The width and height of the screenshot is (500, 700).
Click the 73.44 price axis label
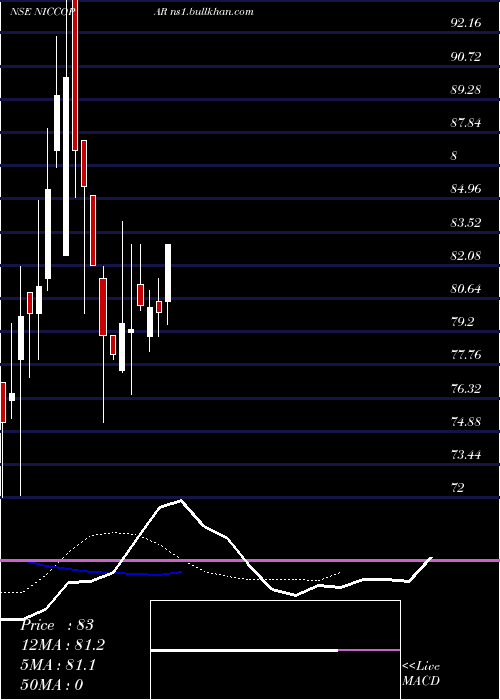click(466, 455)
